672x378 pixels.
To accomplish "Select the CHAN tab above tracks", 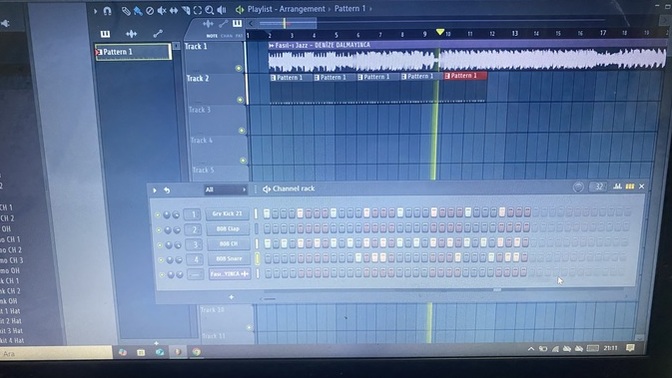I will click(x=226, y=36).
